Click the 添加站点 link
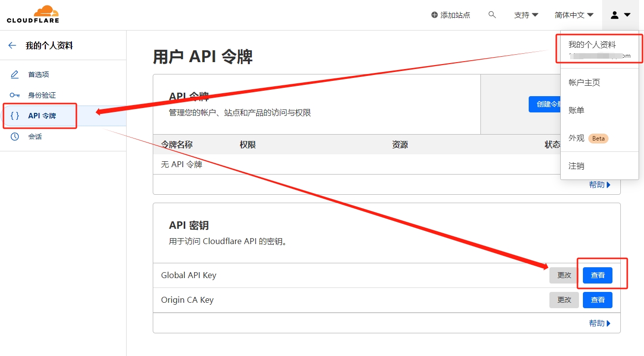Screen dimensions: 644x356 (451, 15)
